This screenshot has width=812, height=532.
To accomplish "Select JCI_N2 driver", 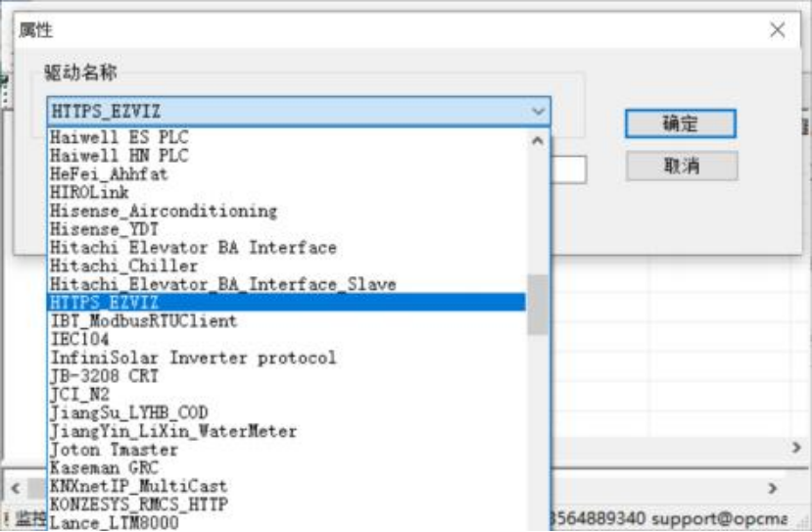I will click(x=286, y=394).
